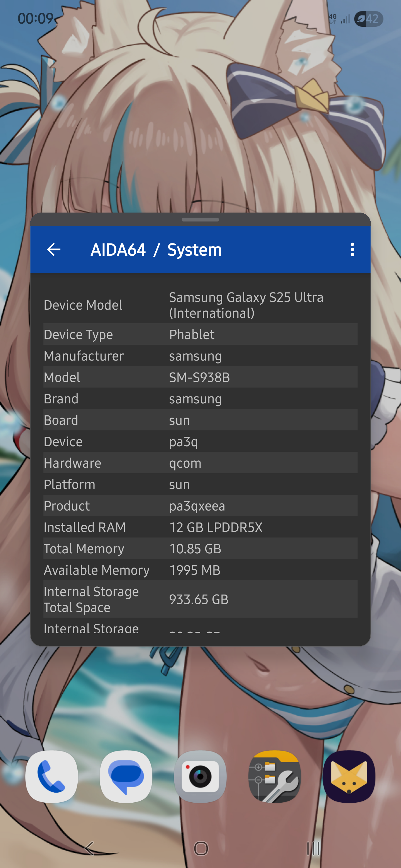The image size is (401, 868).
Task: Open the file manager wrench app
Action: click(275, 777)
